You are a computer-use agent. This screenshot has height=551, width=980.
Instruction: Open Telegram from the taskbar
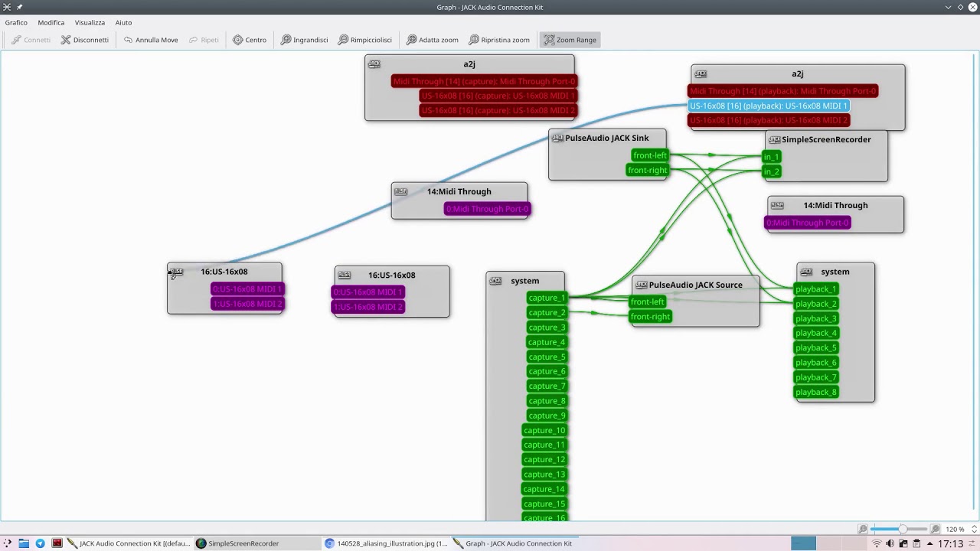[x=41, y=543]
